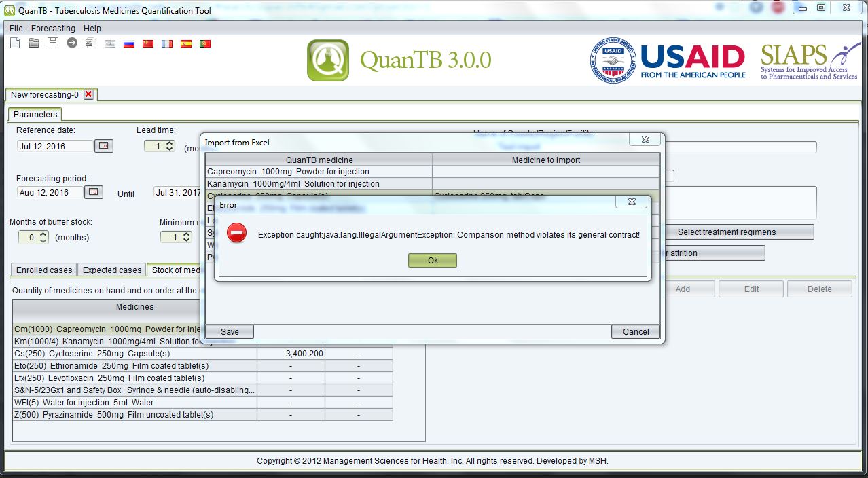Click the QuanTB medicine column header

click(x=319, y=160)
